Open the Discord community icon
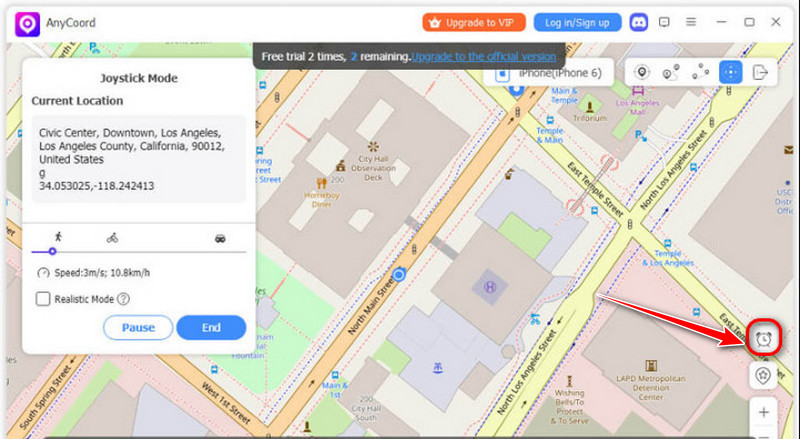The image size is (800, 439). click(x=638, y=22)
